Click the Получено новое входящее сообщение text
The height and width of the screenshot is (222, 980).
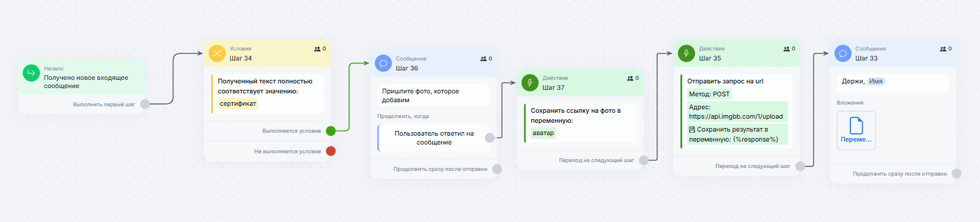pyautogui.click(x=86, y=82)
